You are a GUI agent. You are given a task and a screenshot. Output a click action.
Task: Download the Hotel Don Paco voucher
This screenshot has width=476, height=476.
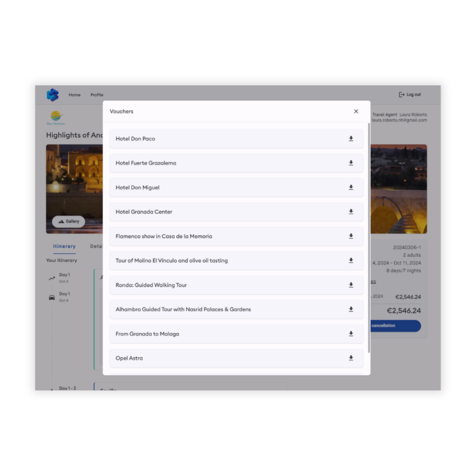tap(351, 139)
